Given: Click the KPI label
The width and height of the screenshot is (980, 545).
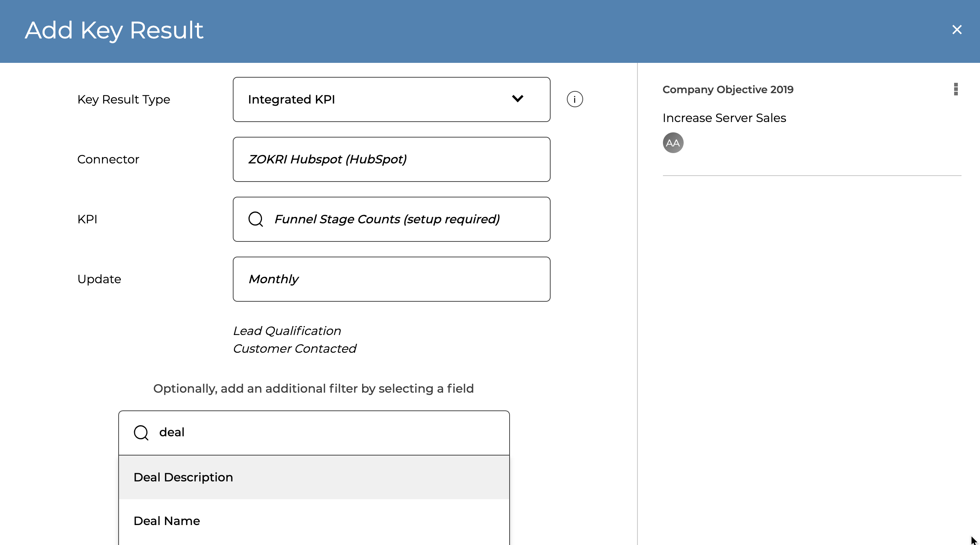Looking at the screenshot, I should [x=87, y=219].
